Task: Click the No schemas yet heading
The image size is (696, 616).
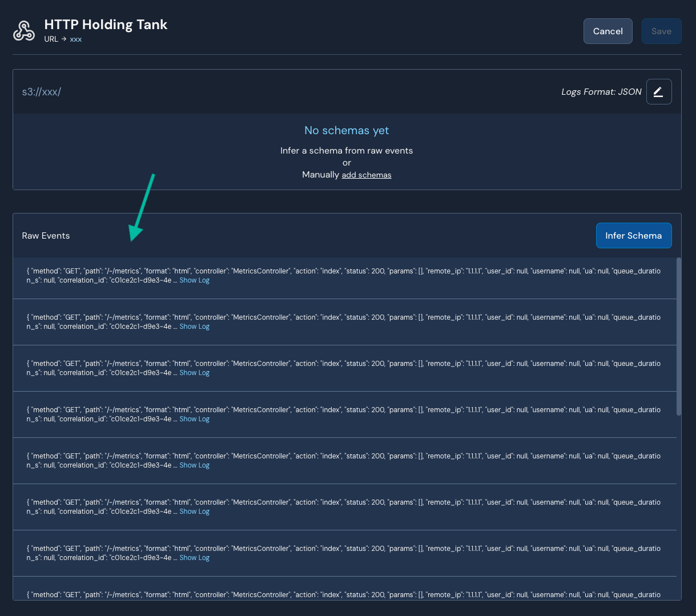Action: (x=347, y=130)
